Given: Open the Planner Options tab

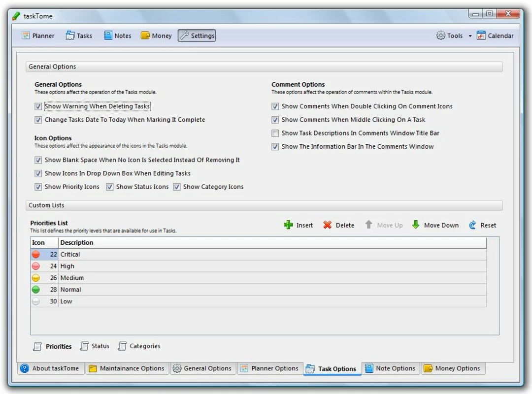Looking at the screenshot, I should (x=270, y=368).
